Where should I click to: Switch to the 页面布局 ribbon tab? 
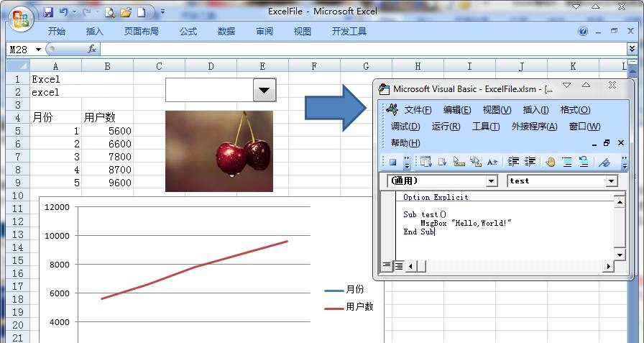tap(142, 31)
